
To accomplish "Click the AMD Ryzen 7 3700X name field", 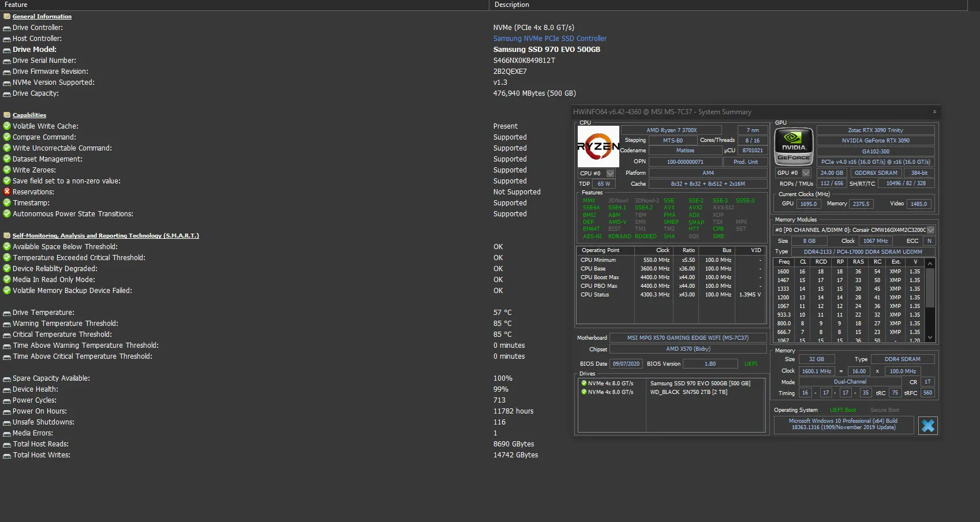I will click(671, 130).
